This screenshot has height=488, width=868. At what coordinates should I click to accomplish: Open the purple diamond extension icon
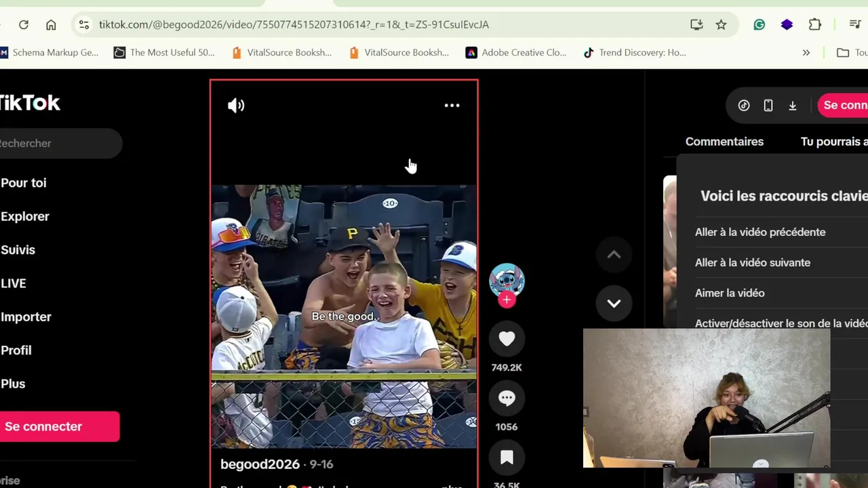787,24
